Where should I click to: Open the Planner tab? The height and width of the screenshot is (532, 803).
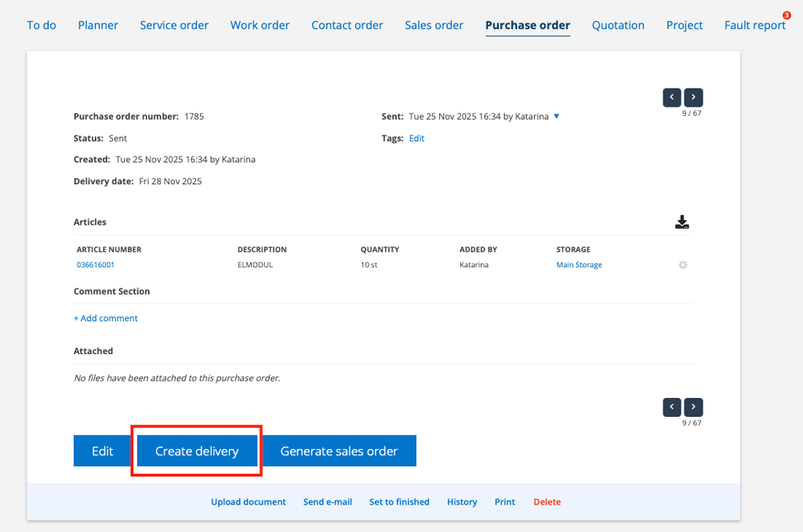(98, 25)
